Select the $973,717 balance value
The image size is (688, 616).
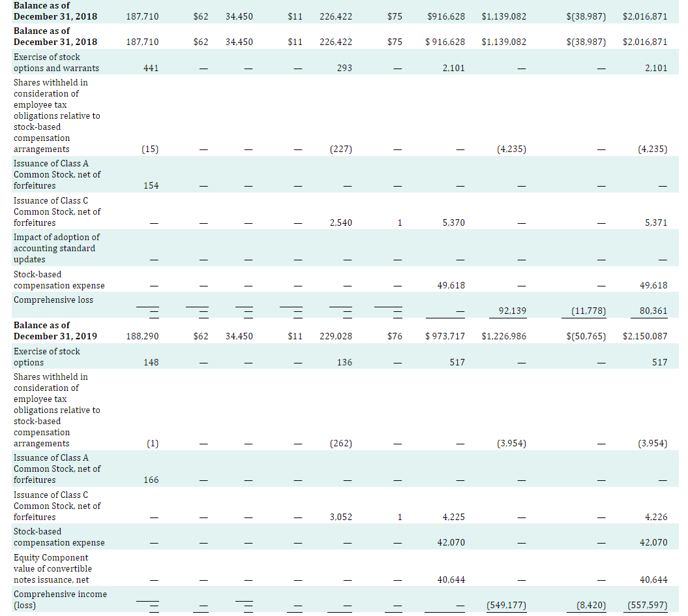point(445,336)
